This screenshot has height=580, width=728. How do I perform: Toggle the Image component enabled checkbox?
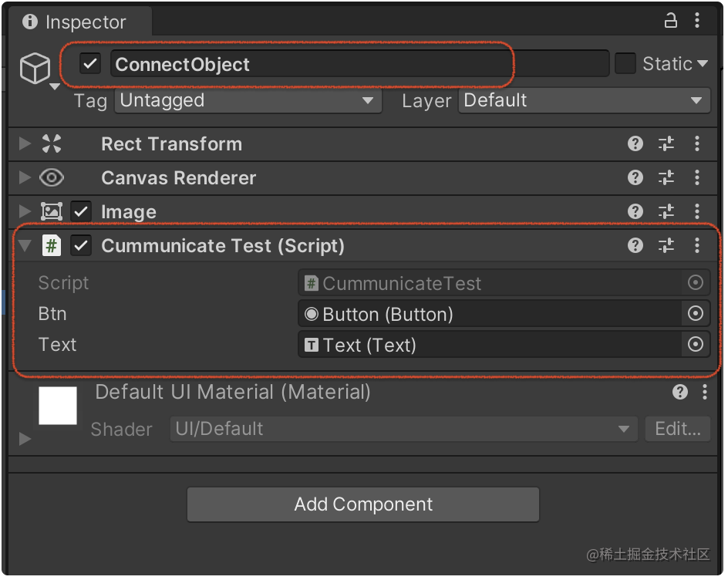click(x=80, y=211)
